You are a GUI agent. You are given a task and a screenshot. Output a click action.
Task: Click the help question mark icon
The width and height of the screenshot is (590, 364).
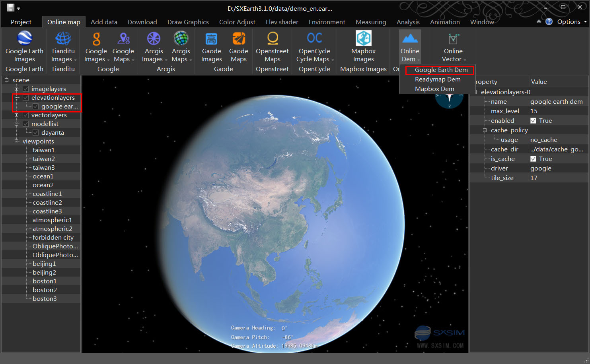[x=549, y=22]
